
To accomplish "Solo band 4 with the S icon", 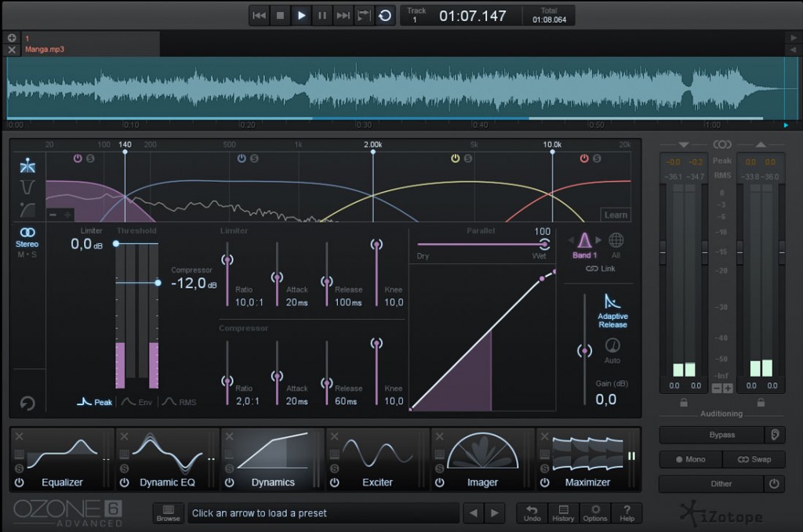I will (597, 158).
